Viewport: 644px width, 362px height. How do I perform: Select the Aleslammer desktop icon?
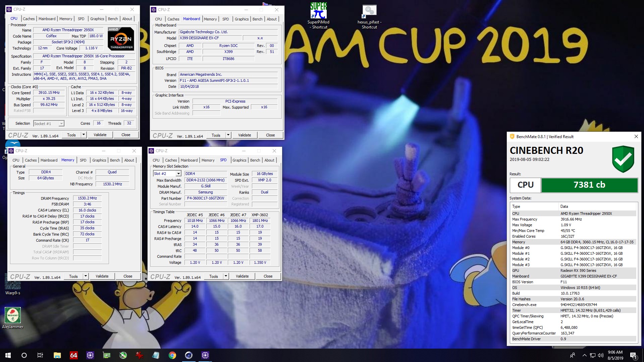pos(13,318)
